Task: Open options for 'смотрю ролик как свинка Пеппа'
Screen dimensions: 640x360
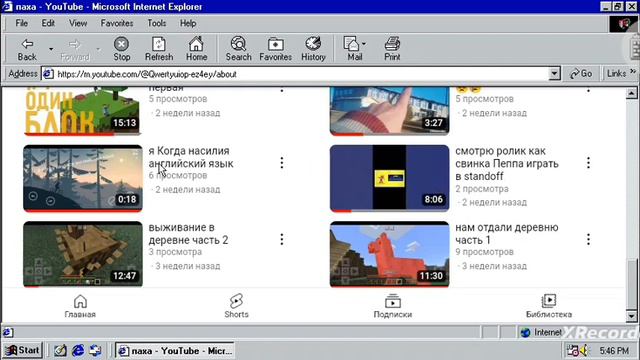Action: (x=588, y=163)
